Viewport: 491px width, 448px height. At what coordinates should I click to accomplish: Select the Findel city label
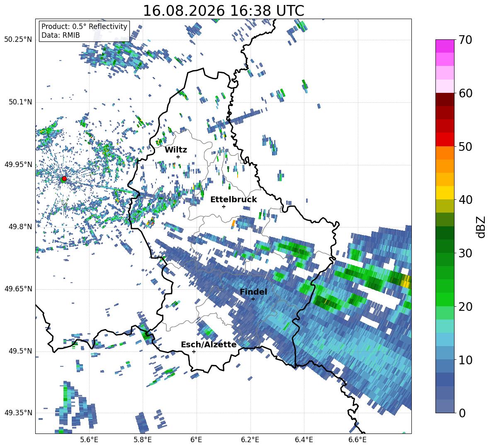click(x=253, y=292)
